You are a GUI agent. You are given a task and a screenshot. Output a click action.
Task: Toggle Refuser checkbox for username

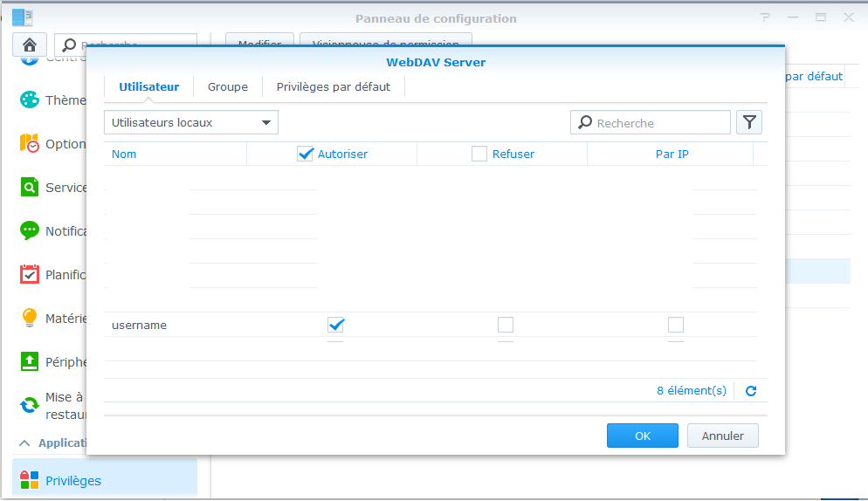(506, 325)
